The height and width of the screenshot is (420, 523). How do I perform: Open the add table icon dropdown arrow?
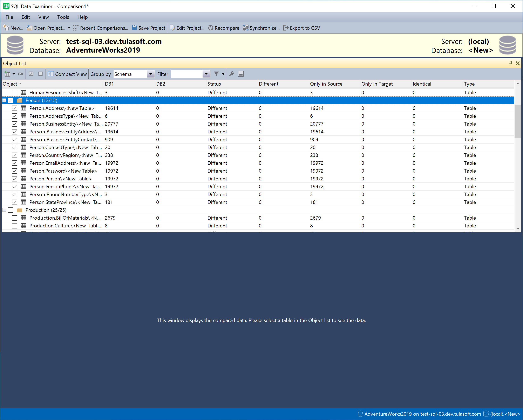[14, 74]
